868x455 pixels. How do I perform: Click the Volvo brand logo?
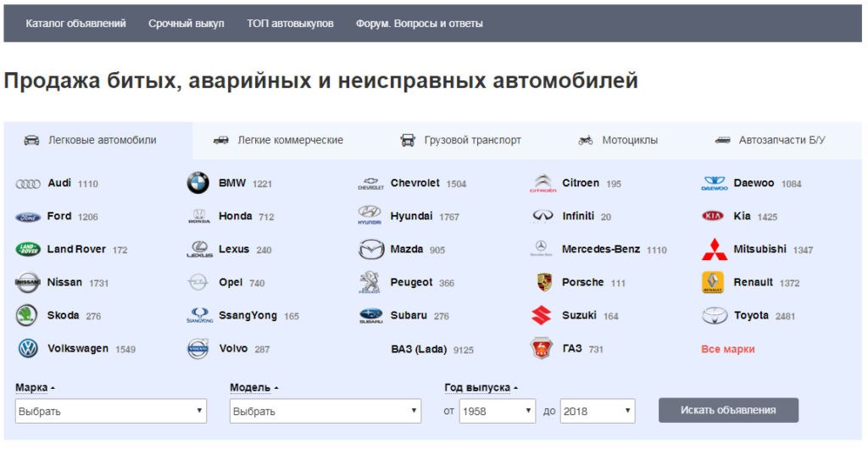click(x=198, y=349)
